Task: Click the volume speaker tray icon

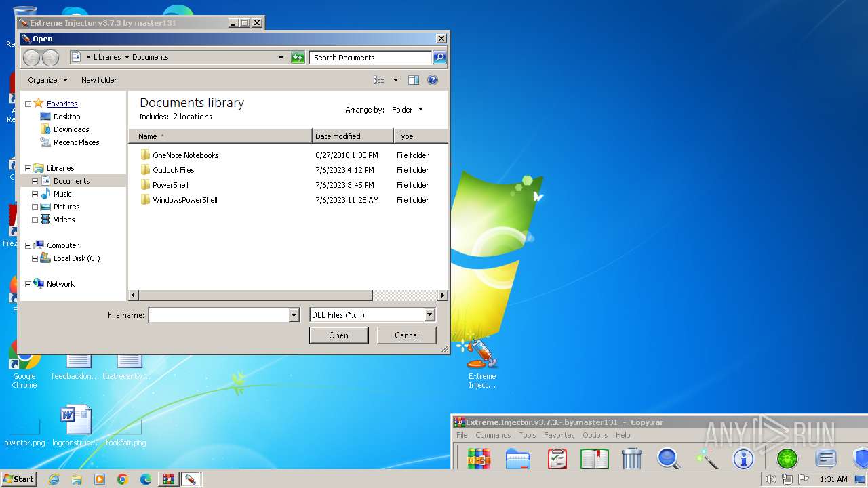Action: [x=771, y=479]
